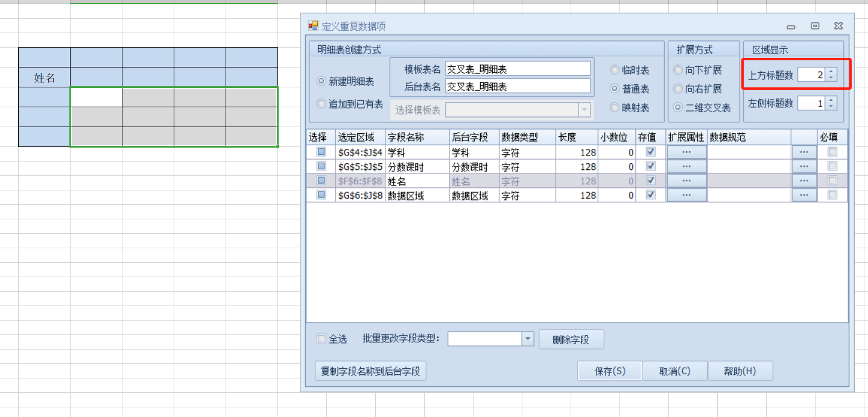The height and width of the screenshot is (417, 868).
Task: Check 必填 for 学科 row
Action: pos(832,152)
